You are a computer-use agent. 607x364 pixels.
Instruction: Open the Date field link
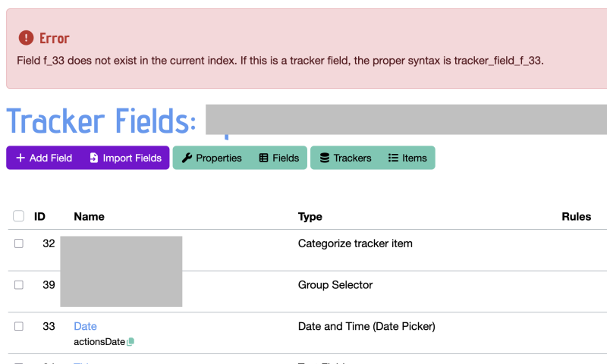[85, 326]
